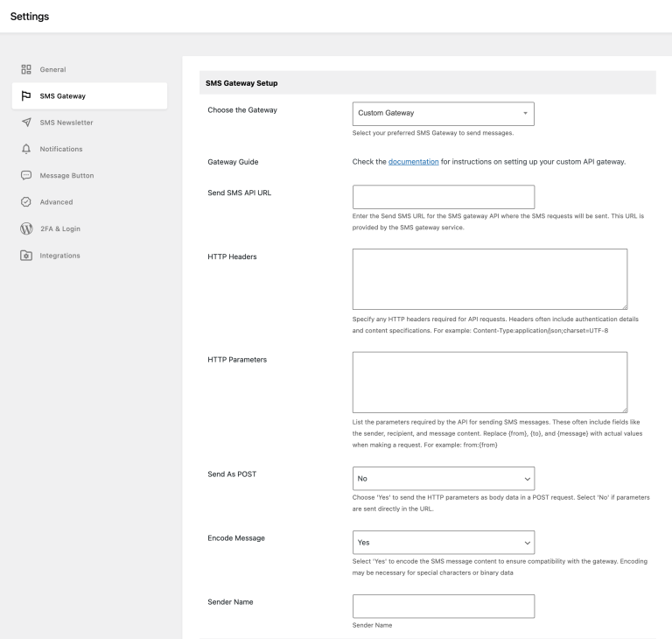The image size is (672, 639).
Task: Click the SMS Gateway flag icon
Action: coord(26,96)
